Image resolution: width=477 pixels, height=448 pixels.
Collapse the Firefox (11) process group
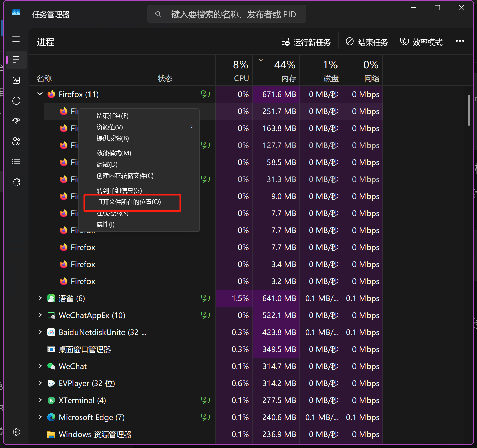click(x=40, y=94)
